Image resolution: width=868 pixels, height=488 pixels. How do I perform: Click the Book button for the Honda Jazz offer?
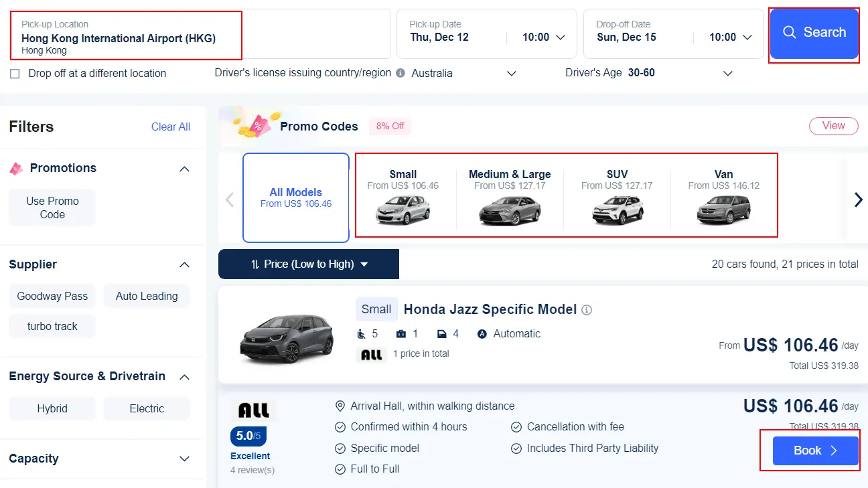tap(814, 451)
